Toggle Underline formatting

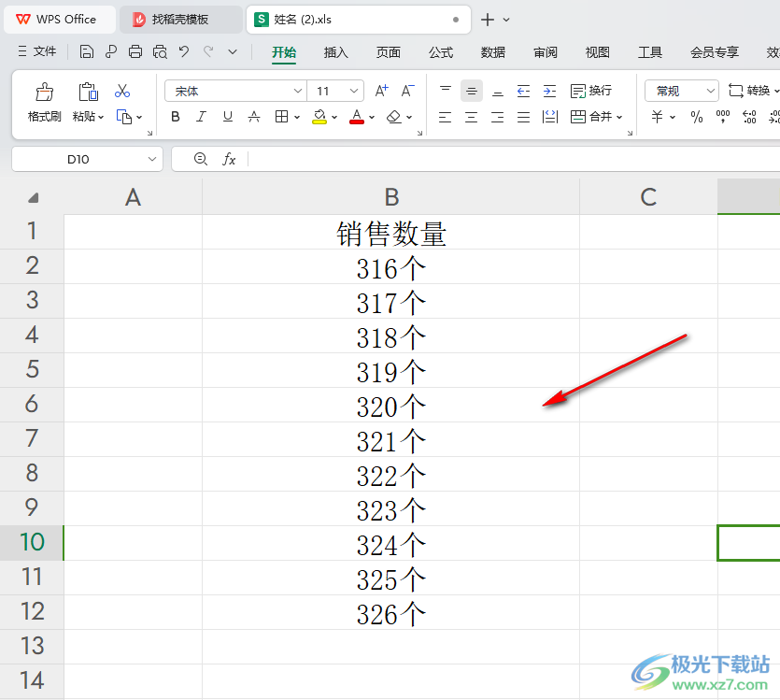pos(227,117)
